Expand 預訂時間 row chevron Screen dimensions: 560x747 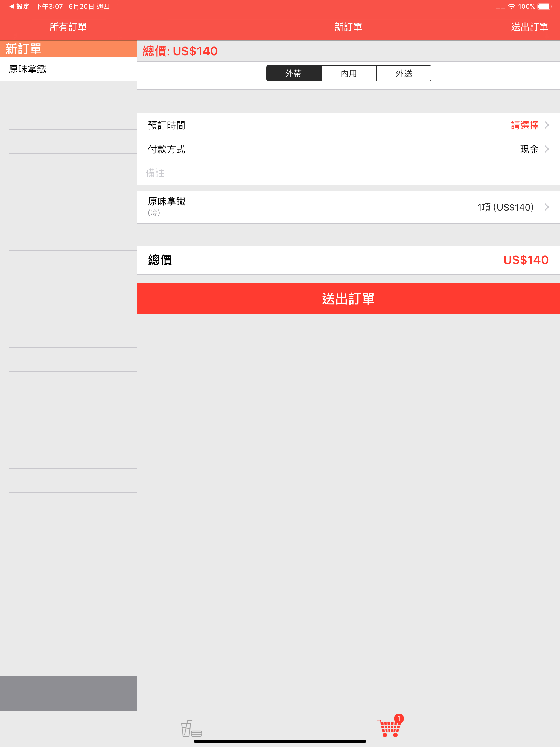tap(547, 125)
